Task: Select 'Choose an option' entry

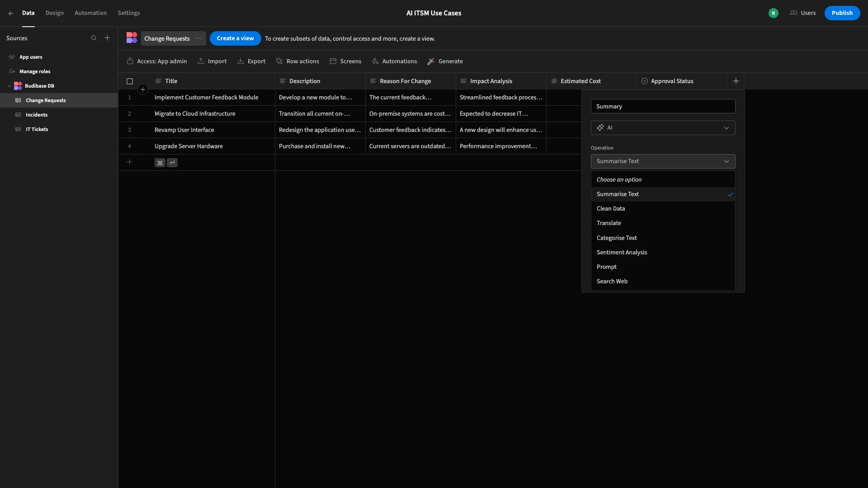Action: pyautogui.click(x=663, y=180)
